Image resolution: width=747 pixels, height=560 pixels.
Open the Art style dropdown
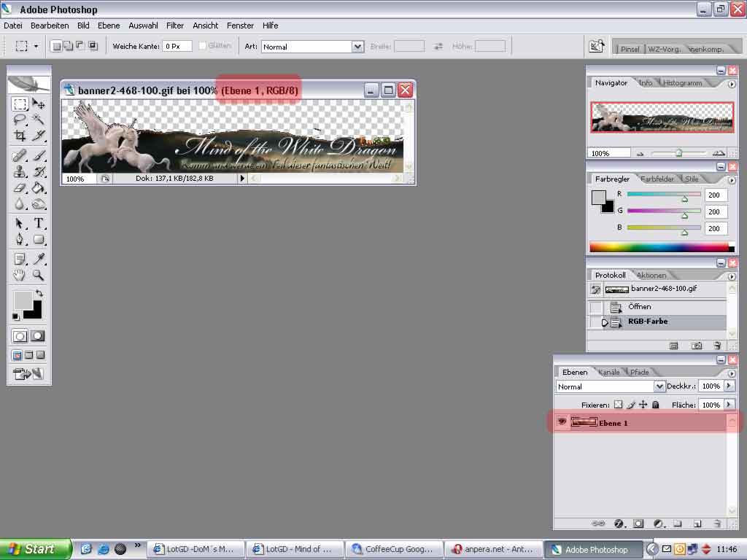[357, 47]
